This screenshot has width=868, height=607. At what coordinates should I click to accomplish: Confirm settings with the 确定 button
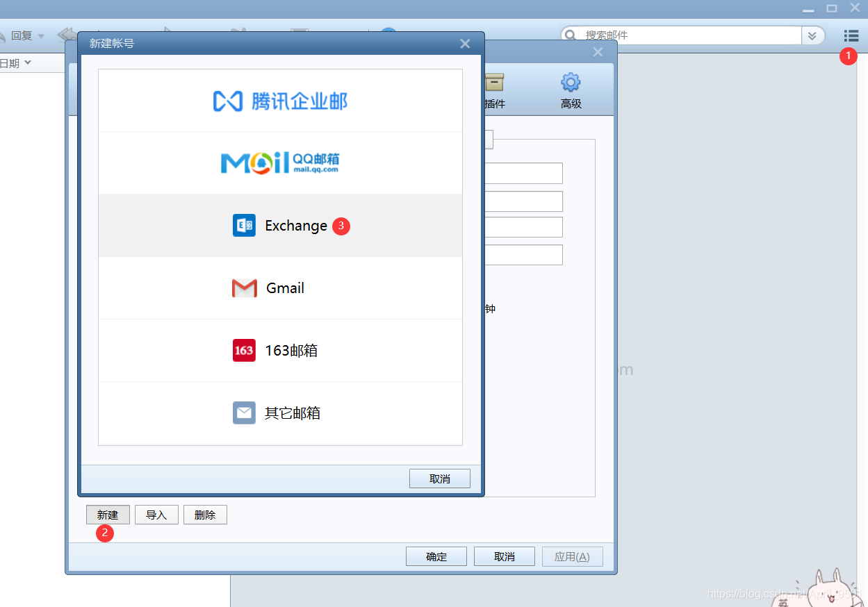click(x=436, y=556)
